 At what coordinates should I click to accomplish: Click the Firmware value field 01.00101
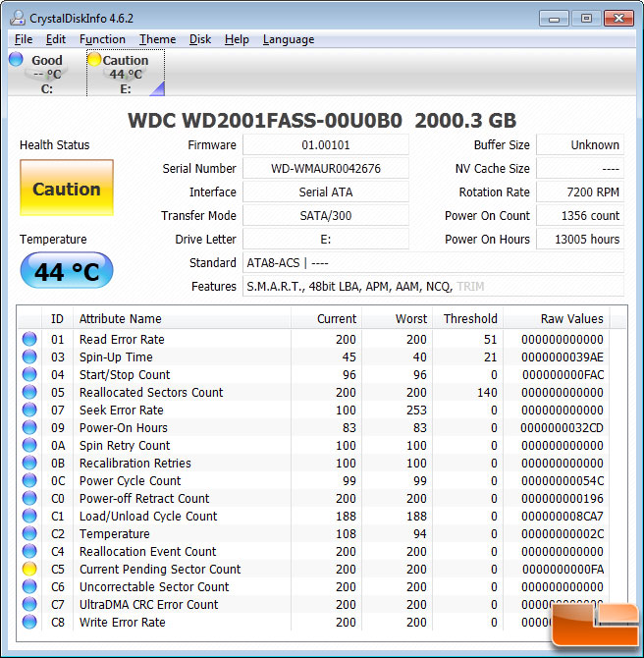(325, 145)
